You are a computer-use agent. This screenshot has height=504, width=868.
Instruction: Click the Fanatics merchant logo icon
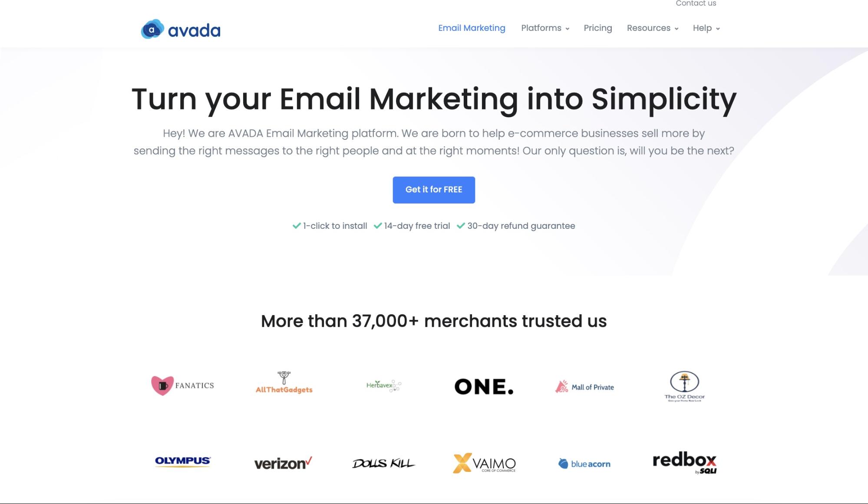click(162, 385)
